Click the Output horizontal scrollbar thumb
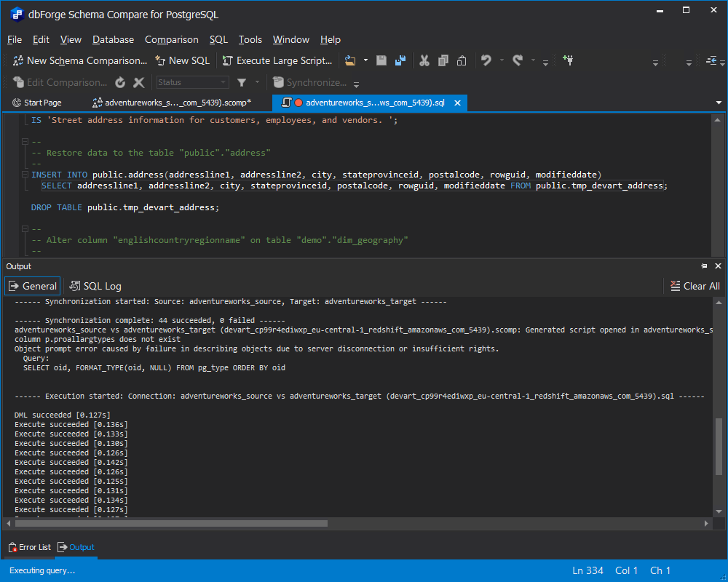 pos(171,524)
